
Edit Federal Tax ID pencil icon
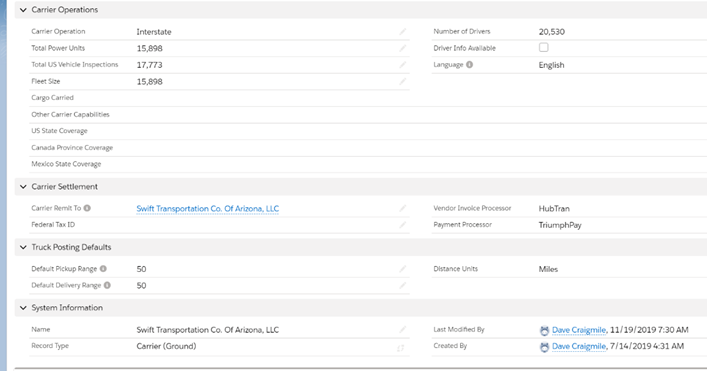pyautogui.click(x=402, y=225)
